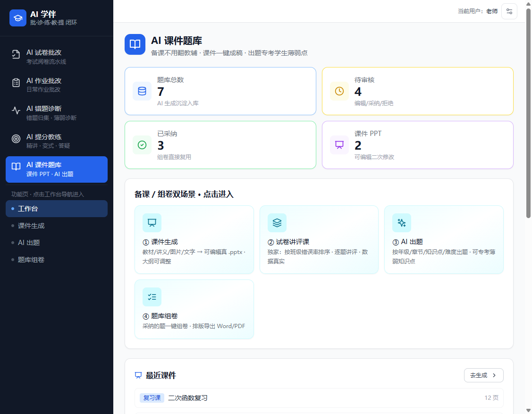Open the 二次函数复习 courseware row
This screenshot has height=414, width=532.
click(319, 397)
